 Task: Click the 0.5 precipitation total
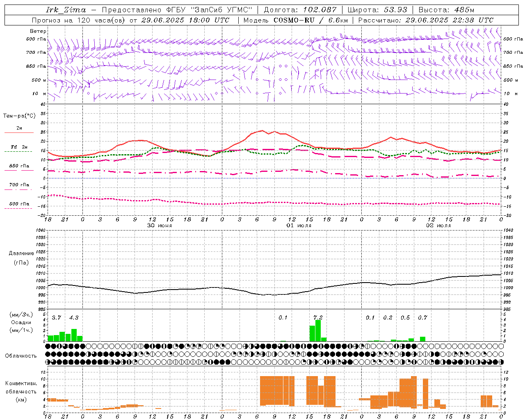(x=405, y=318)
